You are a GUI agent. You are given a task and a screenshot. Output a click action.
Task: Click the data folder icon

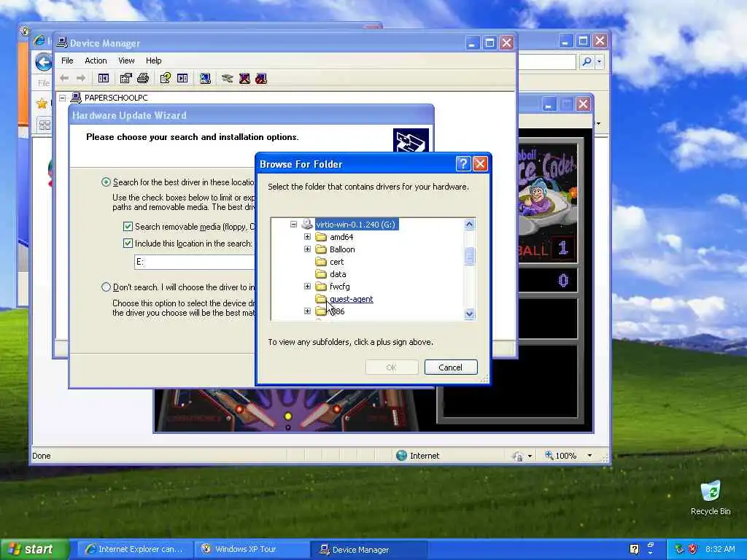[x=321, y=274]
